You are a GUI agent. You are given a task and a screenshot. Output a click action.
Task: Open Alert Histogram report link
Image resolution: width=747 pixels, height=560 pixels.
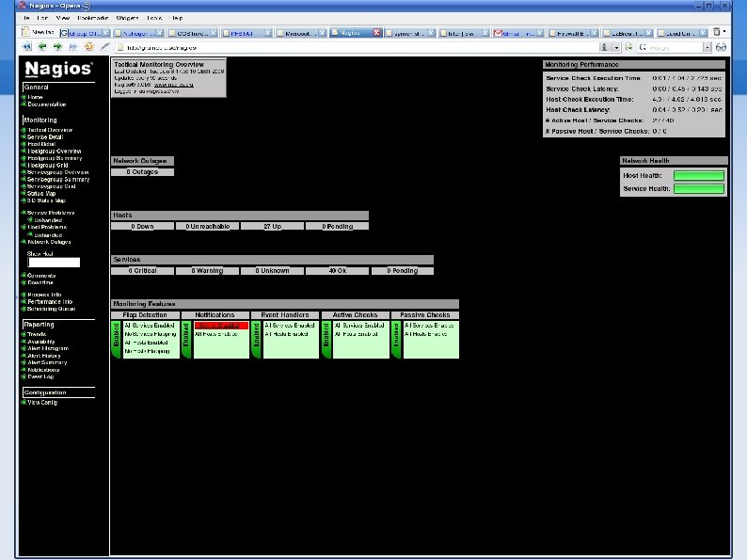pos(48,348)
